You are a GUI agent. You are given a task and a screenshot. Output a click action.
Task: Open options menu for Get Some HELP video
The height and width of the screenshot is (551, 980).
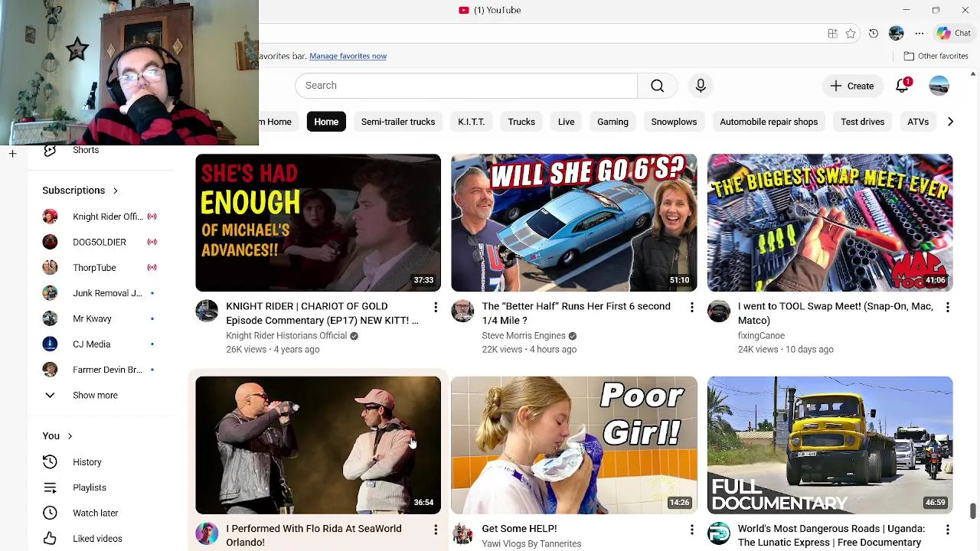click(x=691, y=530)
